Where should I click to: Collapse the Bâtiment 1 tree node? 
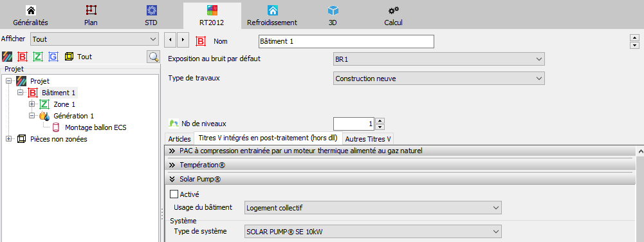(x=20, y=93)
